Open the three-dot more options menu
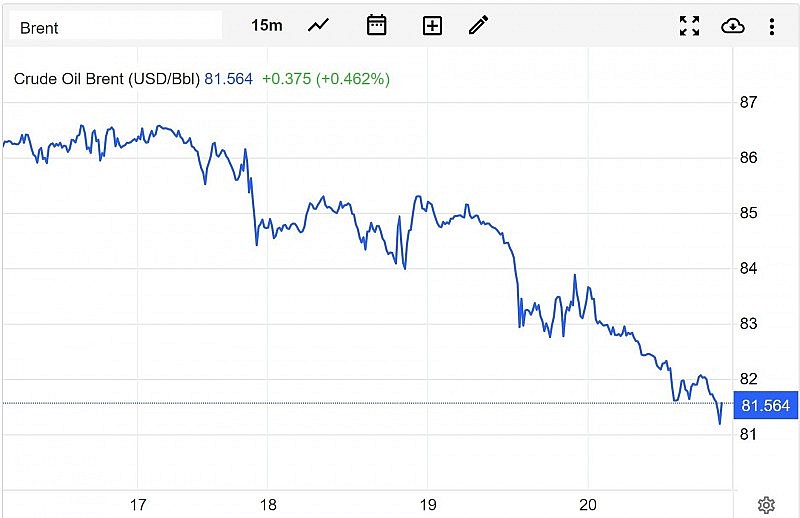This screenshot has height=518, width=800. tap(772, 26)
